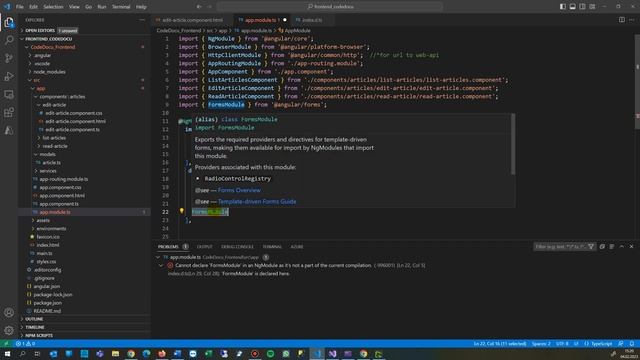Open the Search view in activity bar
Image resolution: width=640 pixels, height=360 pixels.
click(9, 40)
